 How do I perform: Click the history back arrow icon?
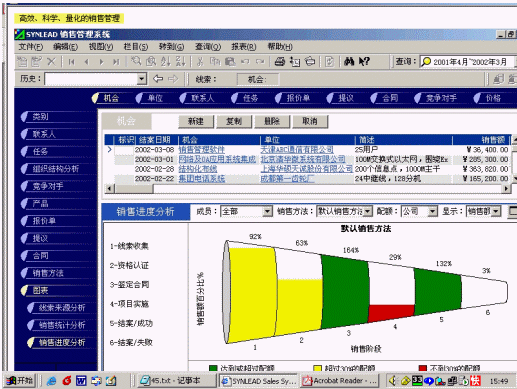point(158,79)
